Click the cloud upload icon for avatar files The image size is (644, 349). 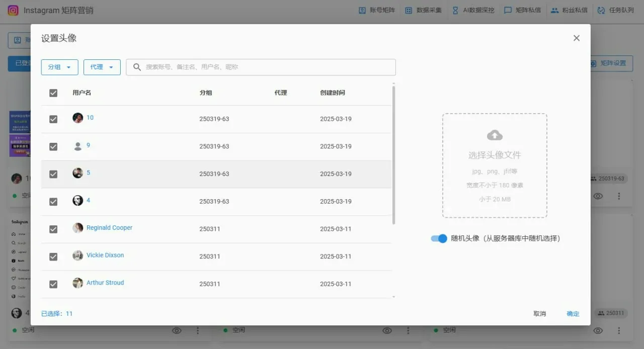click(x=494, y=135)
